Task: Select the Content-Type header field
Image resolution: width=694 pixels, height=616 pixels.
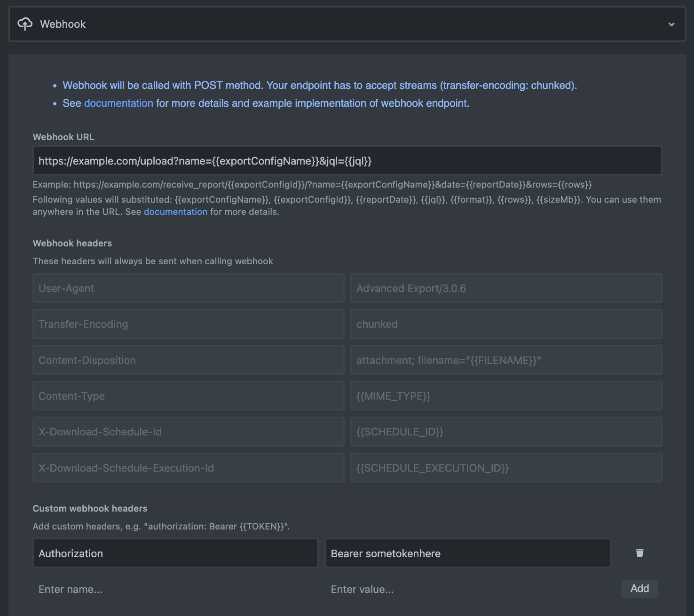Action: coord(189,396)
